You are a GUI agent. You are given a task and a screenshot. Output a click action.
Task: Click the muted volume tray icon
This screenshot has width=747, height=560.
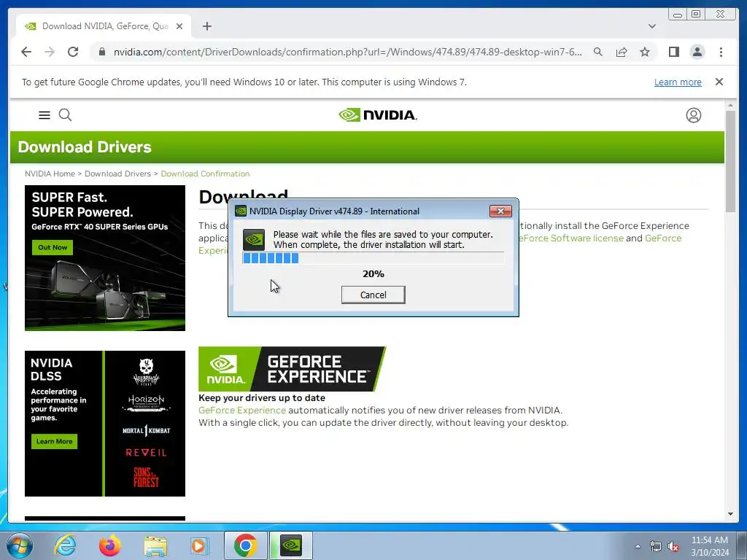coord(673,546)
